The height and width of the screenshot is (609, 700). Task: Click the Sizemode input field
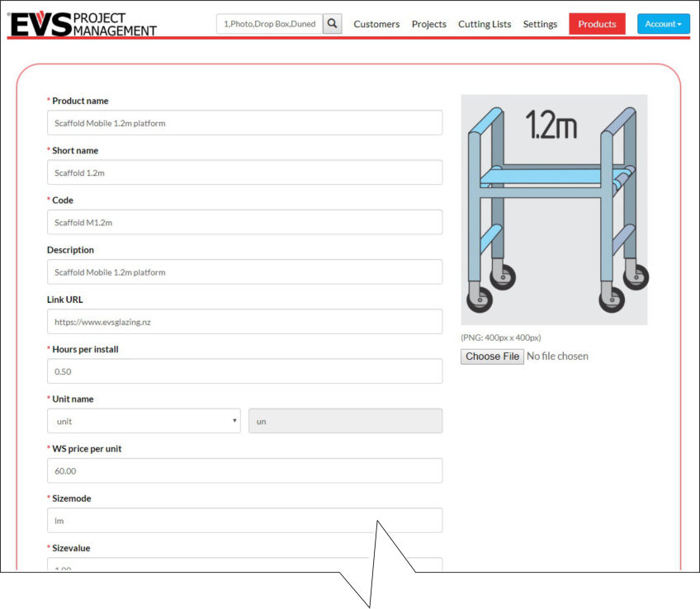244,521
